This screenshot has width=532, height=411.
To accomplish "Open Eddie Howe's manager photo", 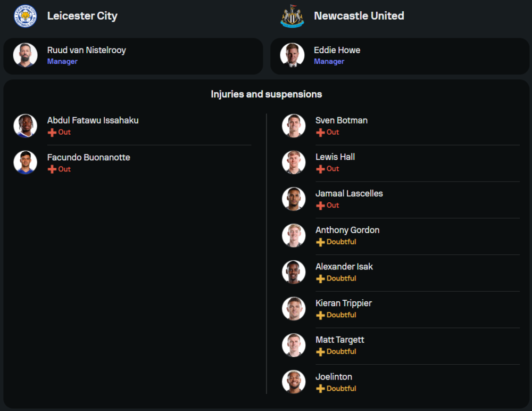I will coord(293,55).
